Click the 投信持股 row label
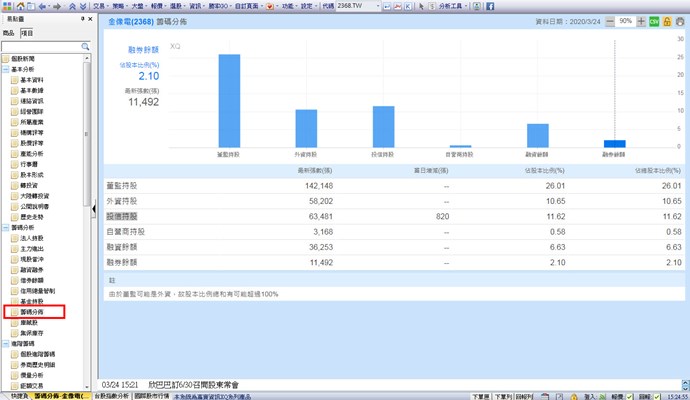This screenshot has width=690, height=400. [x=123, y=215]
